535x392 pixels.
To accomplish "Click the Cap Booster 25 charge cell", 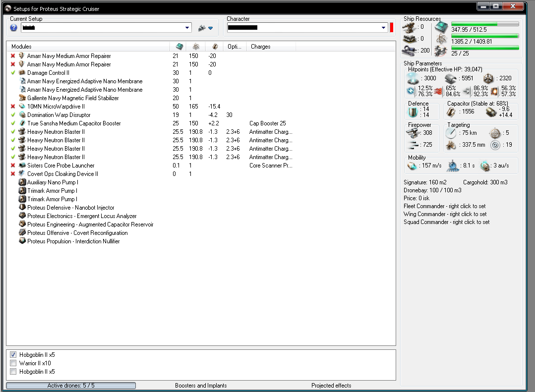I will coord(268,123).
